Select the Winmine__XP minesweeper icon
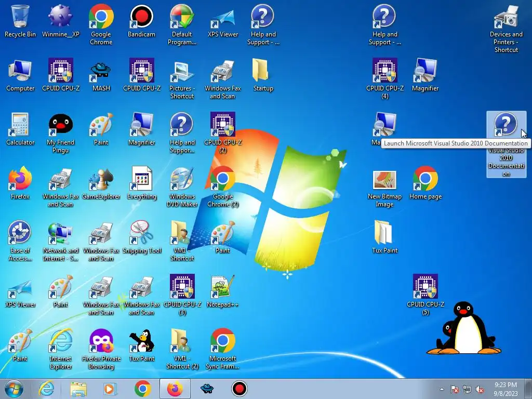The height and width of the screenshot is (399, 532). coord(60,21)
